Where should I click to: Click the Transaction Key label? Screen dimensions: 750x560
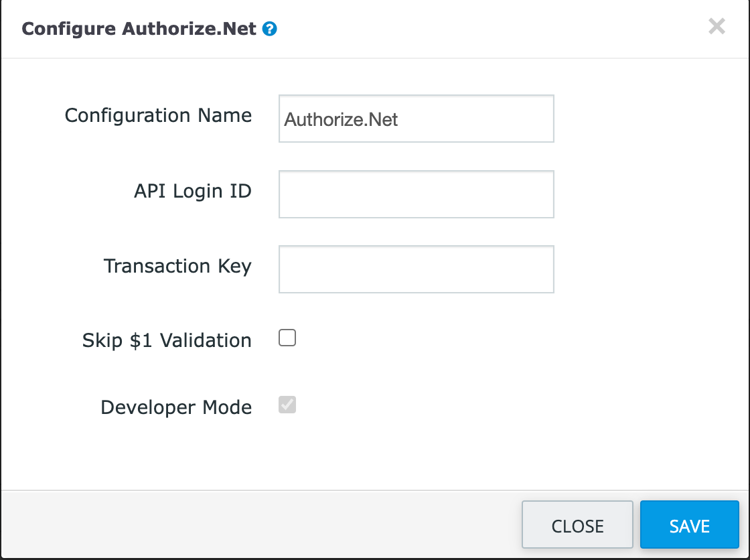pyautogui.click(x=177, y=267)
